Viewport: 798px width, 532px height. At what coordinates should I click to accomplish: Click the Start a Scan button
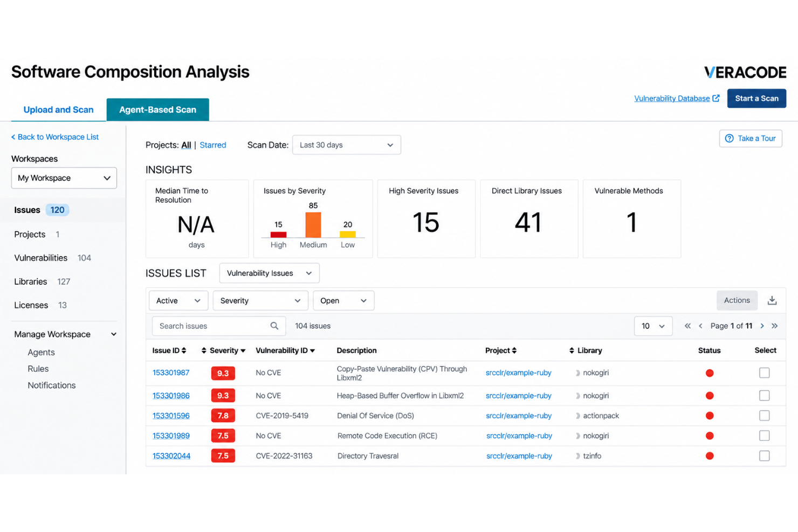click(756, 99)
